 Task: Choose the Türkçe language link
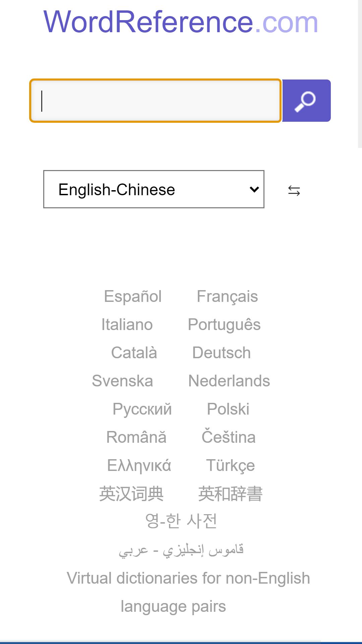pos(231,466)
